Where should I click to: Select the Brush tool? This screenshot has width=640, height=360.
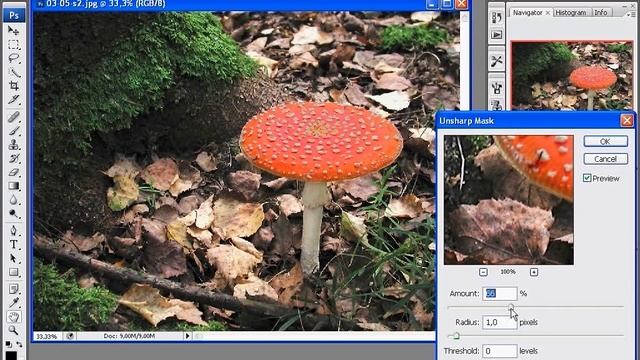[13, 131]
